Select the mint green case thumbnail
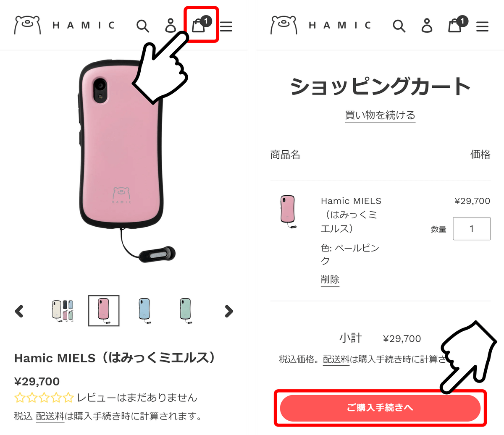This screenshot has width=504, height=435. click(x=186, y=311)
